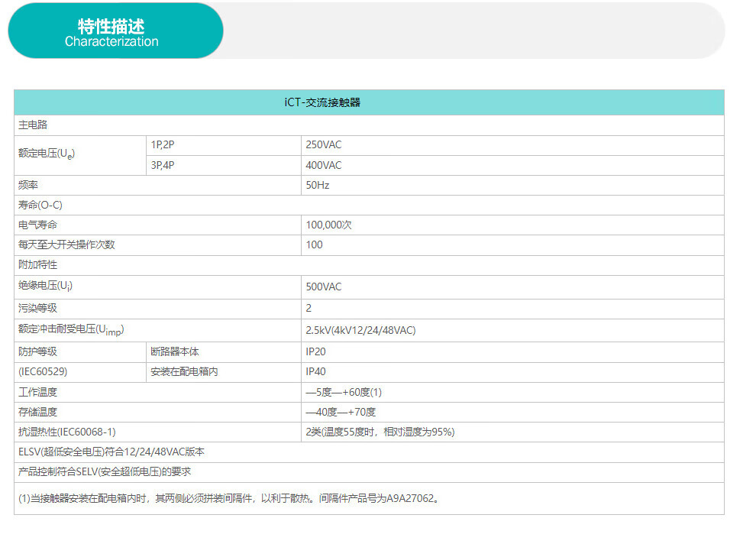
Task: Select the 工作温度 label
Action: coord(37,393)
